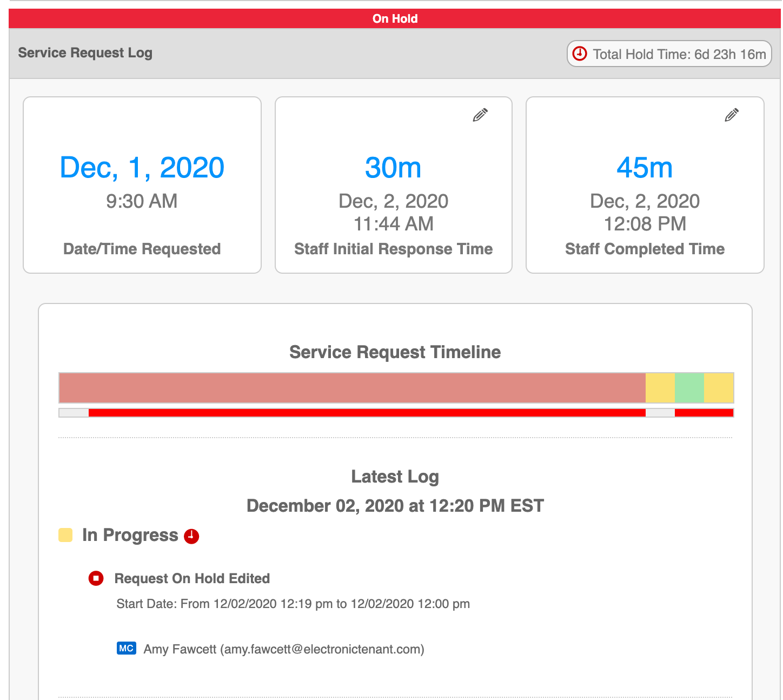Screen dimensions: 783x700
Task: Click short red hold bar at right end
Action: click(x=704, y=413)
